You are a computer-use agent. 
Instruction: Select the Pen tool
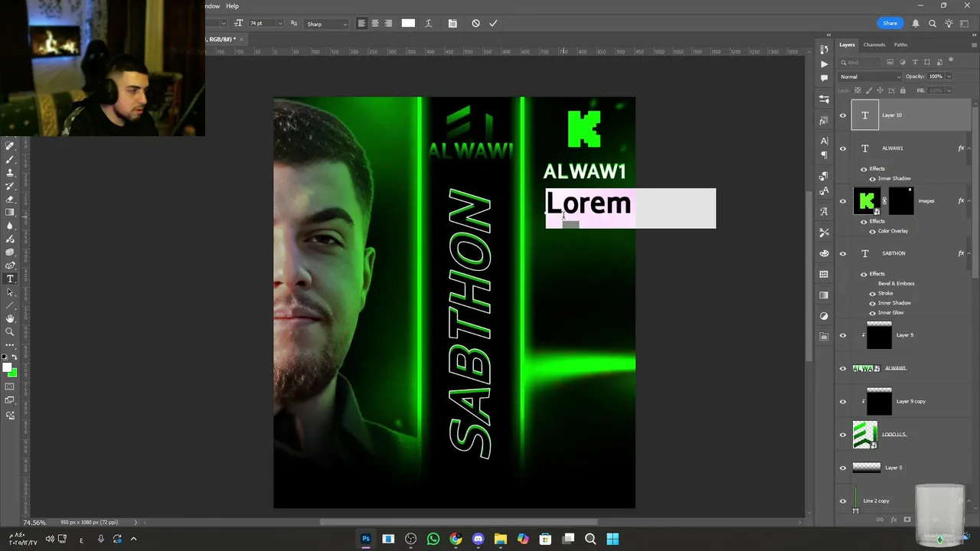point(10,266)
